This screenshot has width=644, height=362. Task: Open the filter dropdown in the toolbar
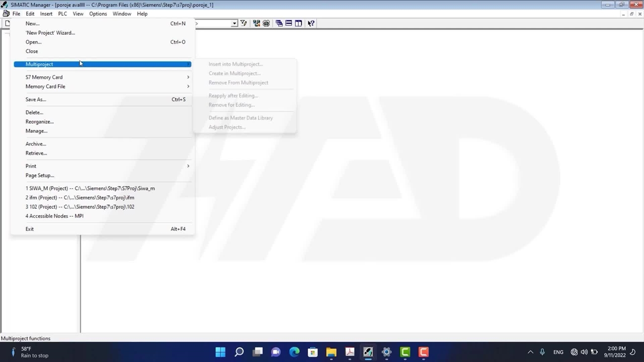pos(234,23)
